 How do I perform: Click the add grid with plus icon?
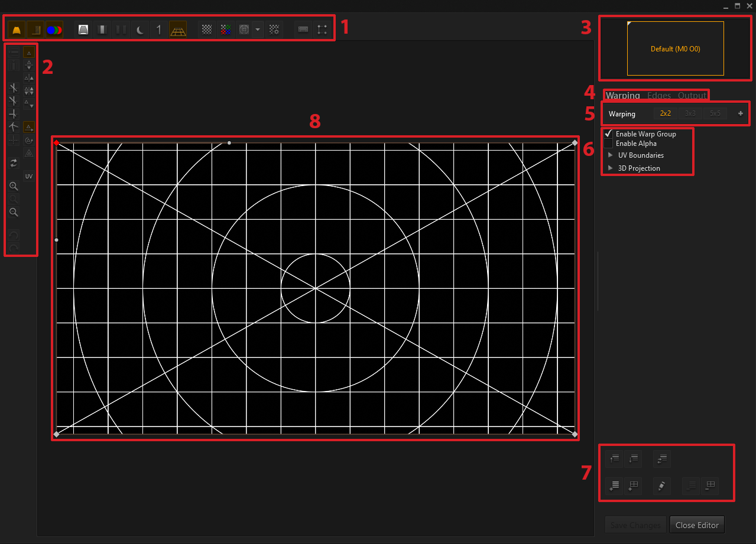[633, 486]
